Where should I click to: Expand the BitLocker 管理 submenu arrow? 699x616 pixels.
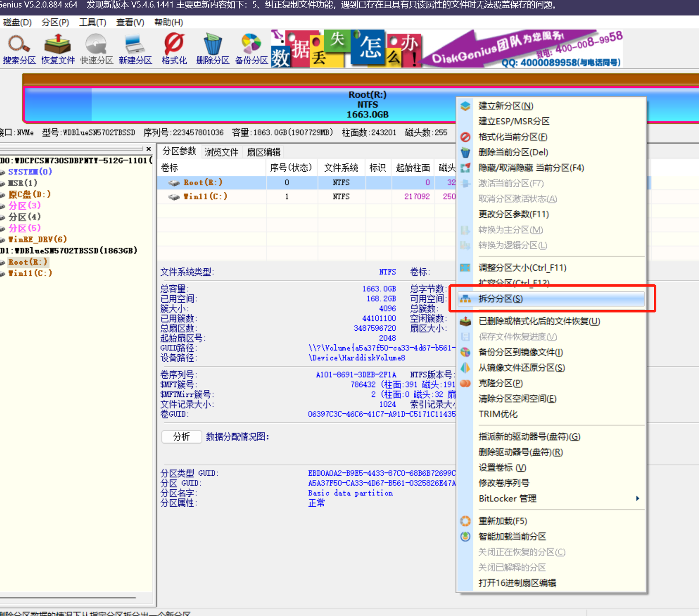[637, 498]
